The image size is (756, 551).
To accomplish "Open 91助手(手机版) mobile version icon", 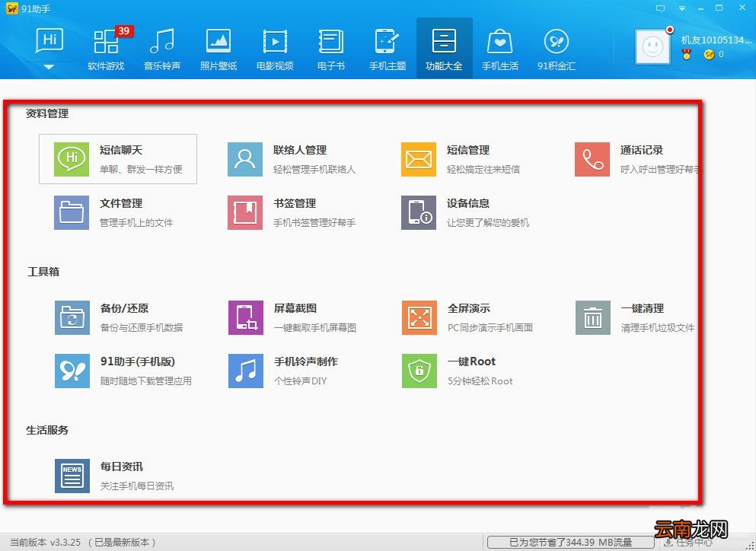I will point(72,371).
